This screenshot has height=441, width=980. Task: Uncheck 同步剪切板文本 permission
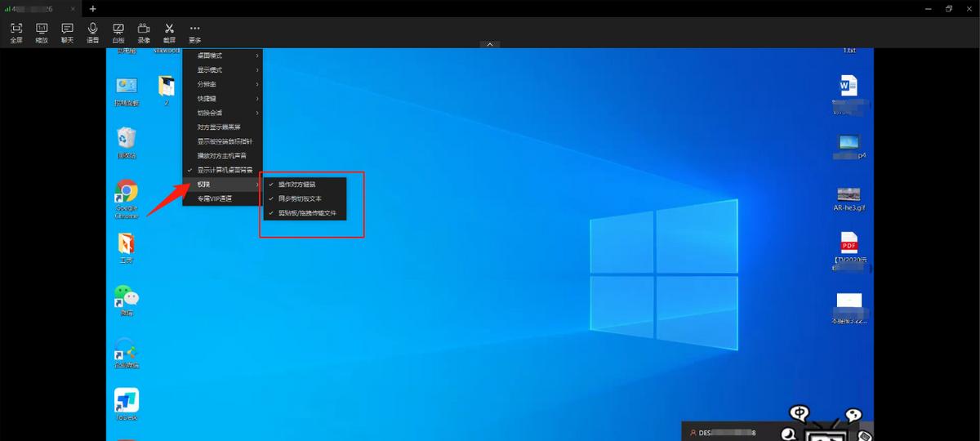coord(305,198)
